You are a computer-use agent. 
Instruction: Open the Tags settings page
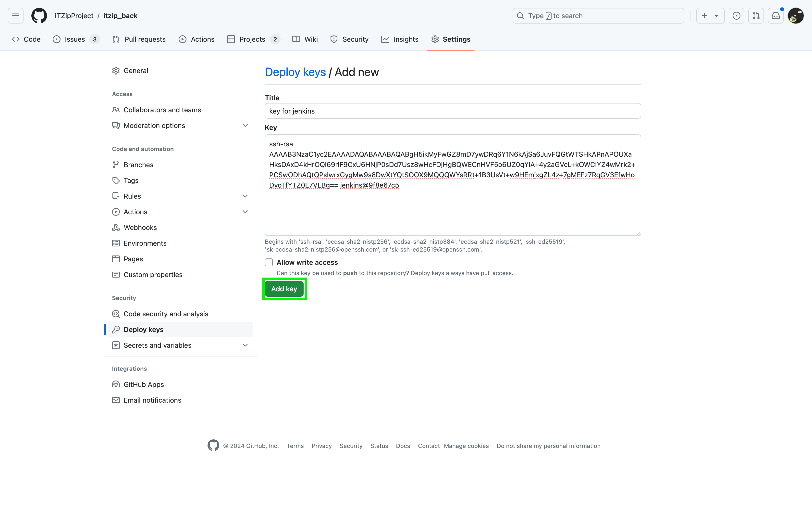[131, 180]
